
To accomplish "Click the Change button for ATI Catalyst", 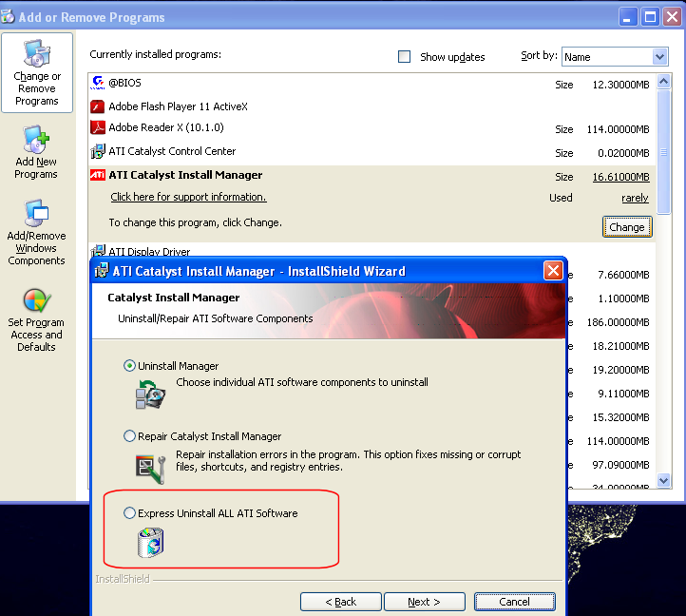I will 627,227.
